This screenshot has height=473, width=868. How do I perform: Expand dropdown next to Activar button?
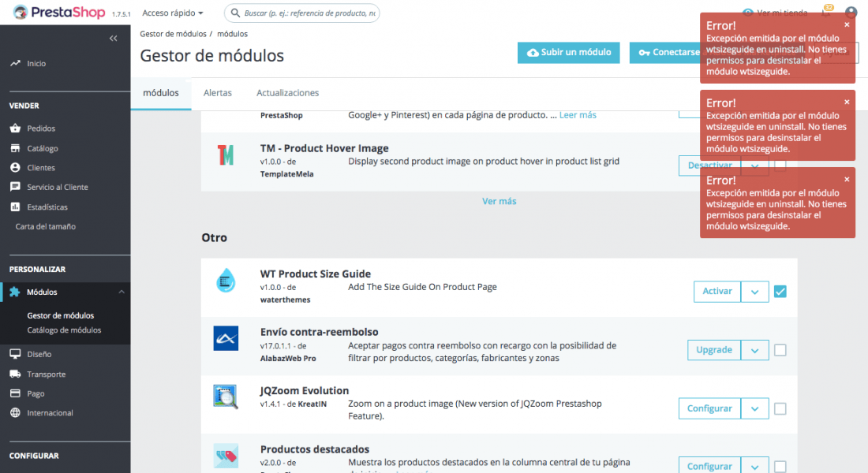point(754,292)
